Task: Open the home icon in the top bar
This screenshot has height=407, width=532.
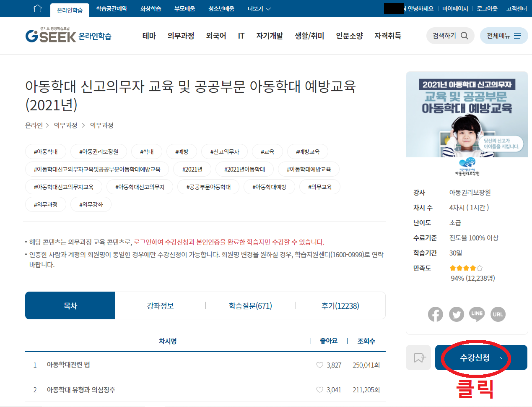Action: click(x=37, y=8)
